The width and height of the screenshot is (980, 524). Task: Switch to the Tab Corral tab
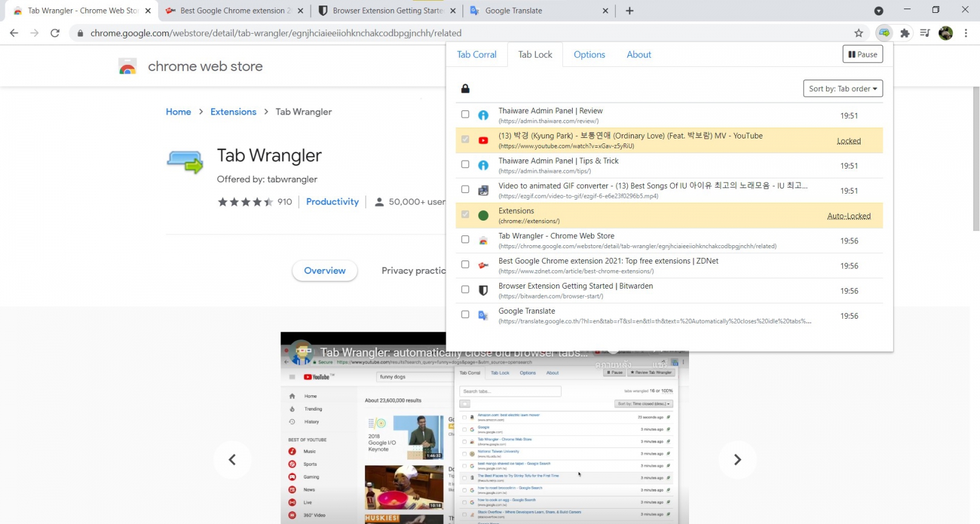pos(477,55)
